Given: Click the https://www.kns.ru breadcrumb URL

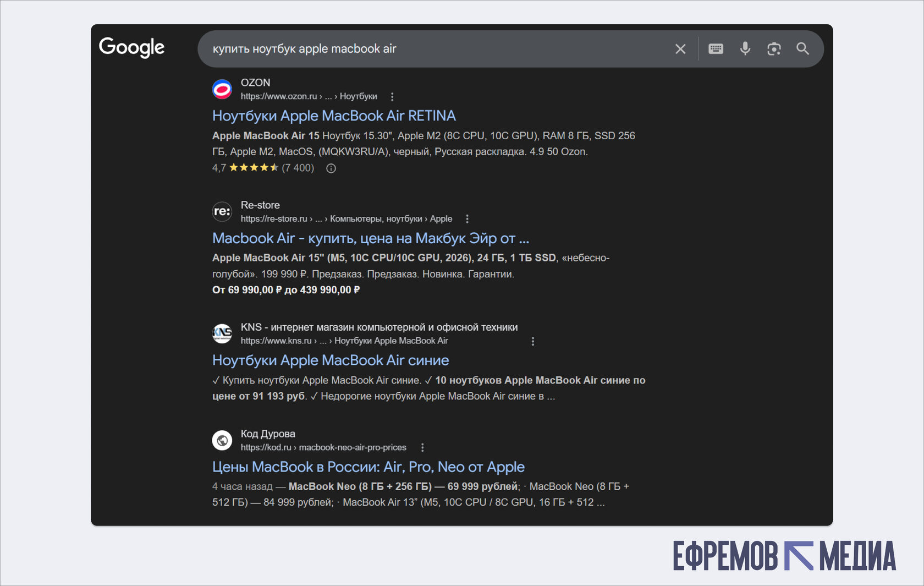Looking at the screenshot, I should pyautogui.click(x=344, y=341).
